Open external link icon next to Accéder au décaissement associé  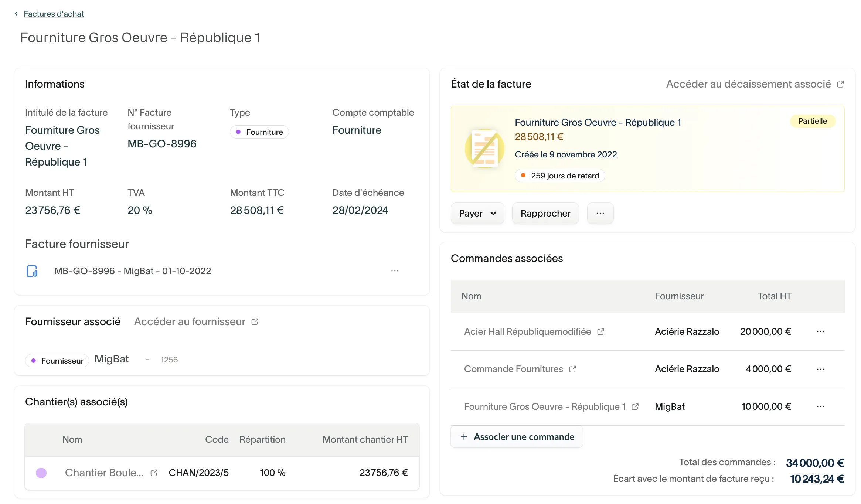(x=841, y=84)
